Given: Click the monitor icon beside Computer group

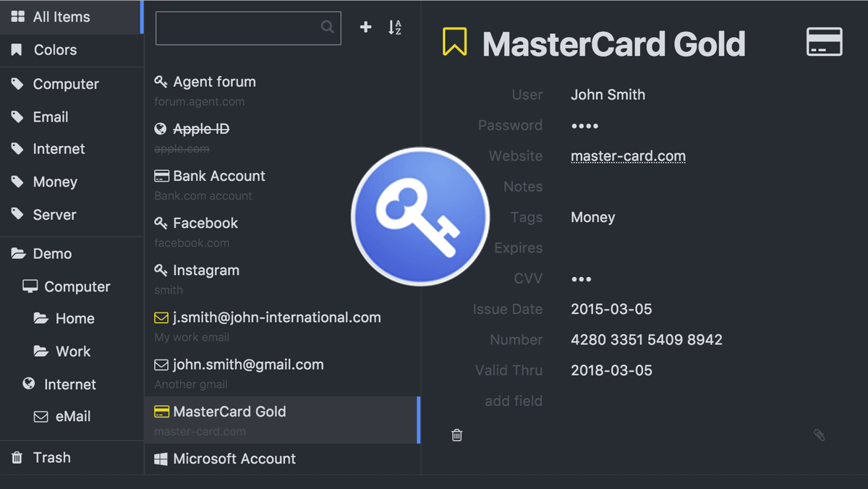Looking at the screenshot, I should [x=30, y=286].
